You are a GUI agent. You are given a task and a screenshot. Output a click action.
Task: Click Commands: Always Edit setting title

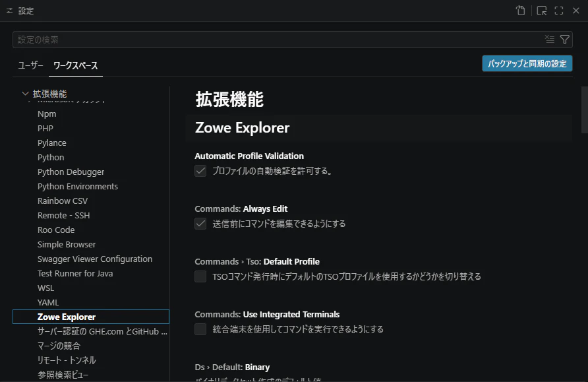point(241,208)
